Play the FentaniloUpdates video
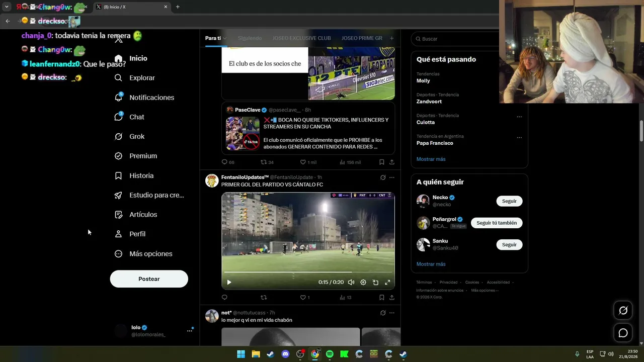Viewport: 644px width, 362px height. click(x=229, y=283)
